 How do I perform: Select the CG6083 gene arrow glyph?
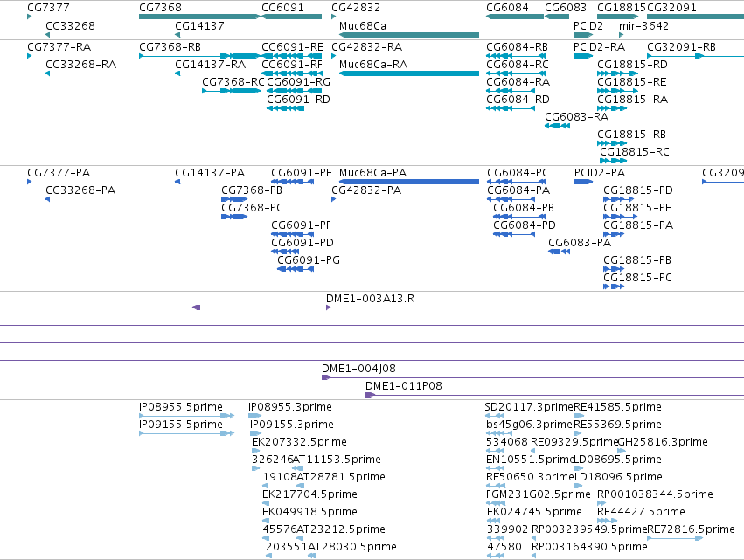[557, 17]
